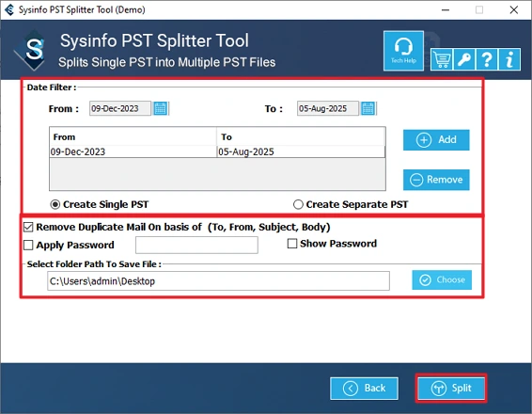Image resolution: width=532 pixels, height=414 pixels.
Task: Select table row cell 09-Dec-2023
Action: [133, 151]
